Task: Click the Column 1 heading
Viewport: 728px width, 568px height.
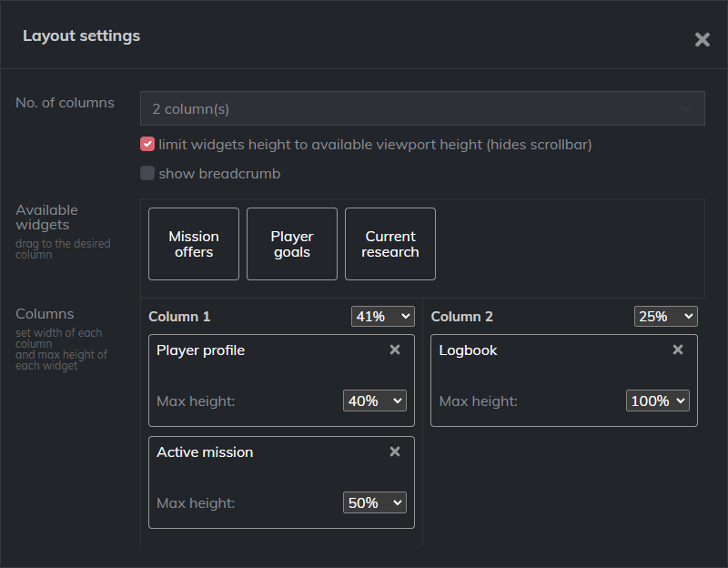Action: 179,317
